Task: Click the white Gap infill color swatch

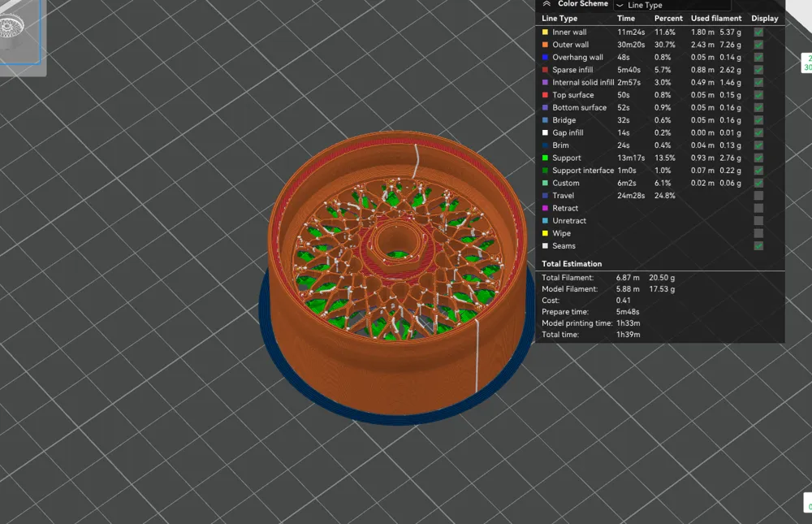Action: [545, 132]
